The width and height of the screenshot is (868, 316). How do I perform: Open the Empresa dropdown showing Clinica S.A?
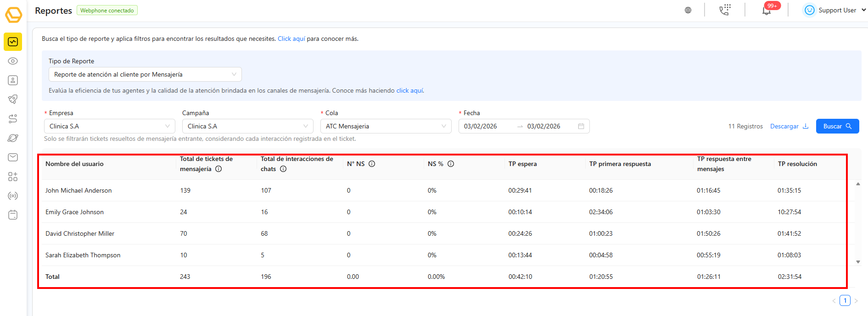(109, 126)
